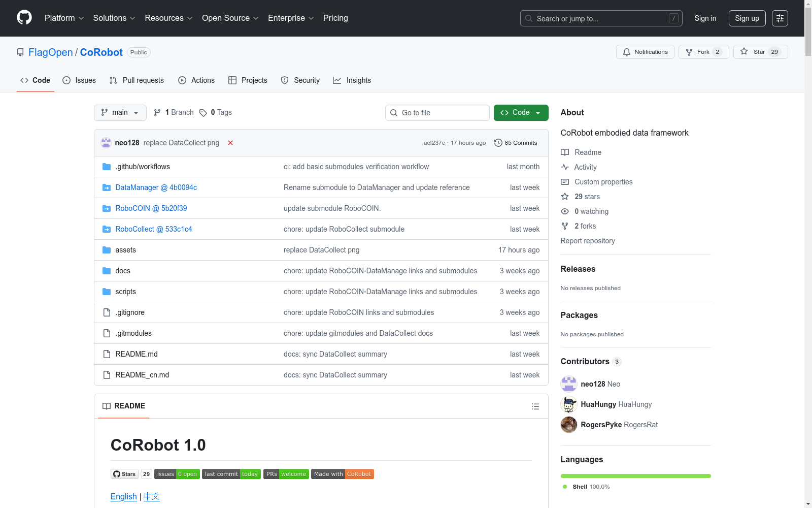
Task: Open the FlagOpen organization link
Action: pos(51,52)
